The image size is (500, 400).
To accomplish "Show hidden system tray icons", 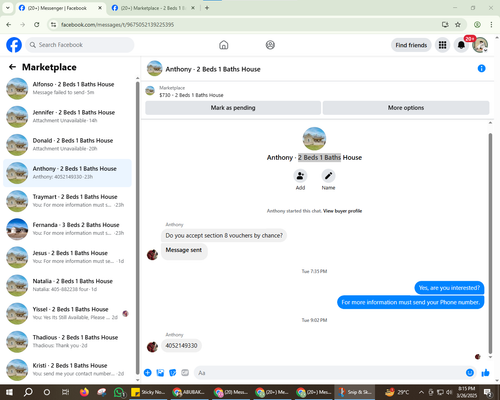I will 421,392.
